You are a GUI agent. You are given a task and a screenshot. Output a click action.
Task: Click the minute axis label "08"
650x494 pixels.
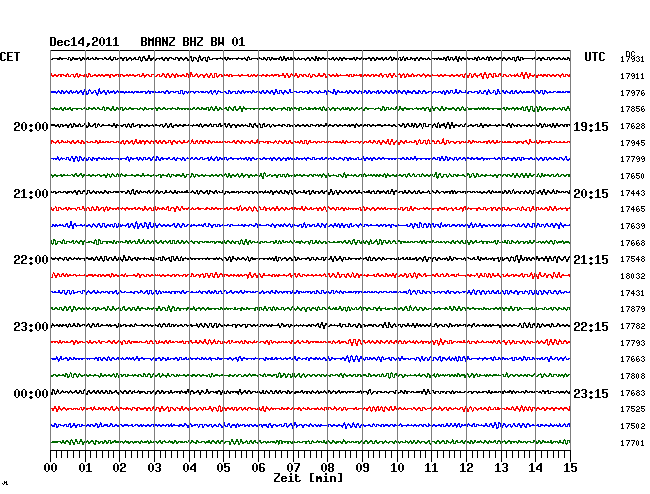click(327, 468)
